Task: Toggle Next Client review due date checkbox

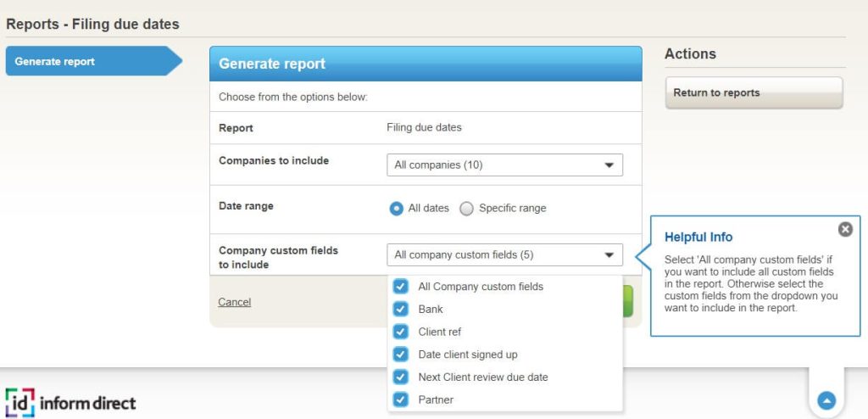Action: 400,377
